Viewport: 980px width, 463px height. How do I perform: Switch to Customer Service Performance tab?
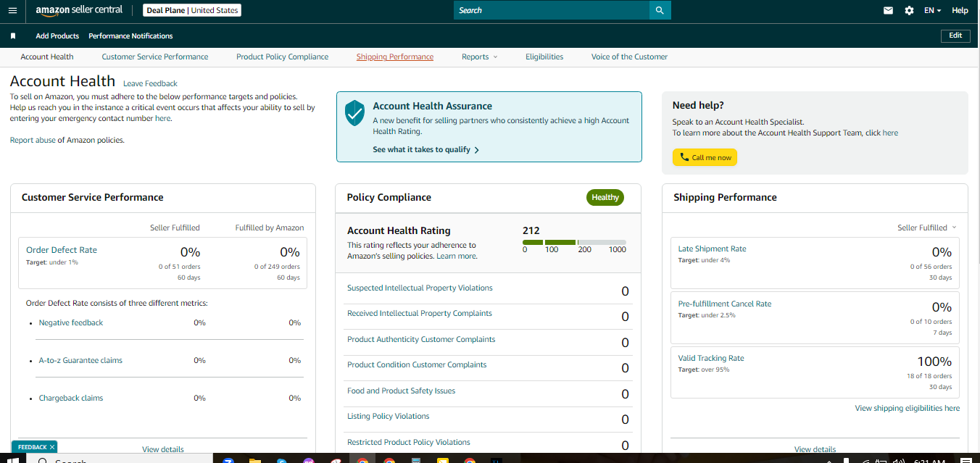coord(155,57)
